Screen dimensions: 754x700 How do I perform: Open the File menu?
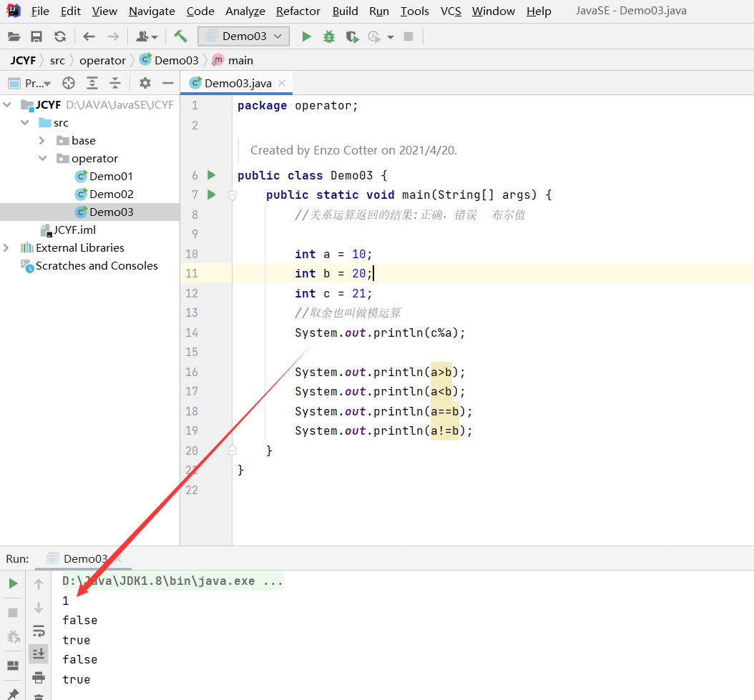[40, 11]
